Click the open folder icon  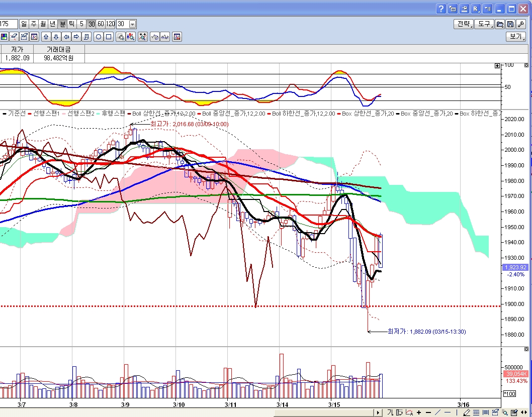[500, 24]
